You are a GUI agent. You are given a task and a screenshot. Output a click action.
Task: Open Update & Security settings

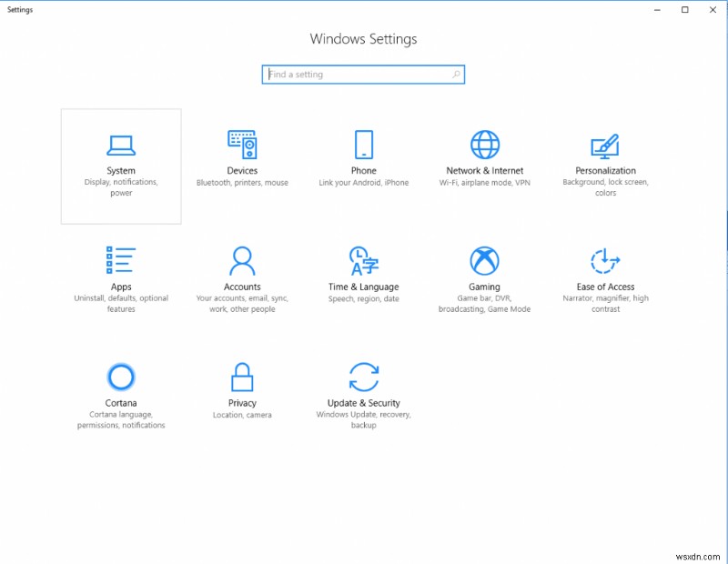pyautogui.click(x=363, y=391)
